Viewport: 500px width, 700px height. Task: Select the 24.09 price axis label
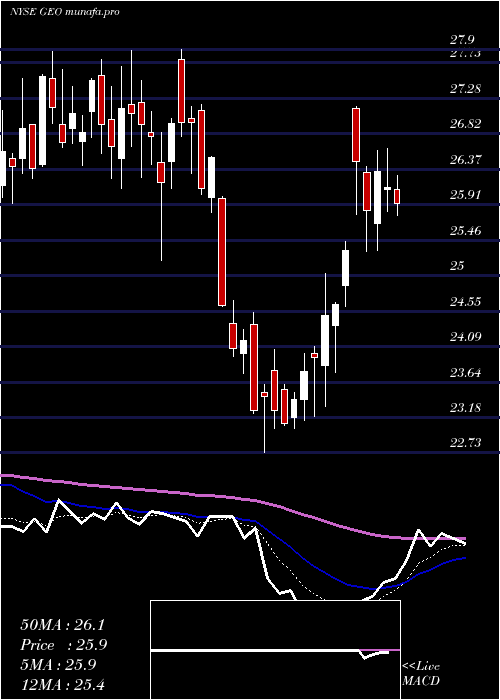(465, 336)
